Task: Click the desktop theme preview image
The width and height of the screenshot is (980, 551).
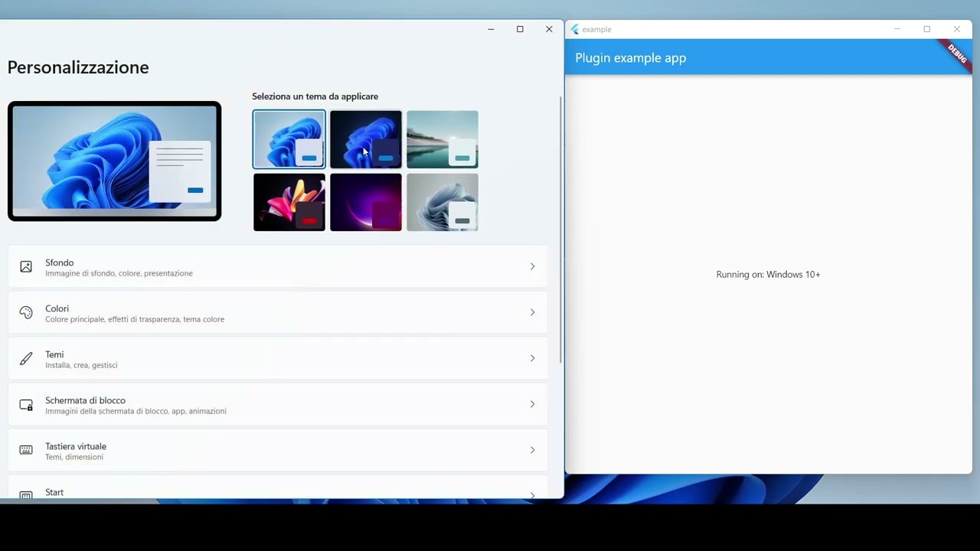Action: tap(115, 161)
